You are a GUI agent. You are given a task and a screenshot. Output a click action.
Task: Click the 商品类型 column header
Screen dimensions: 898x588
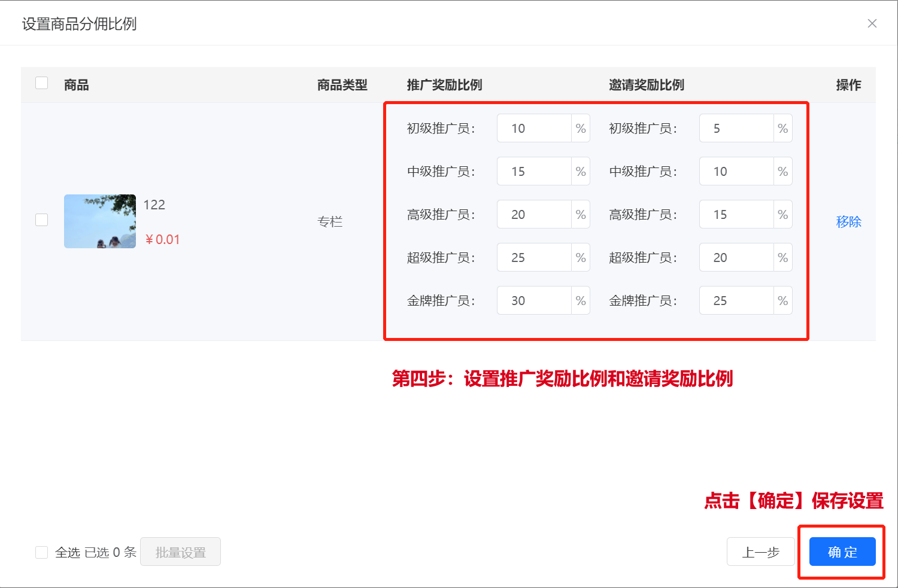[342, 85]
